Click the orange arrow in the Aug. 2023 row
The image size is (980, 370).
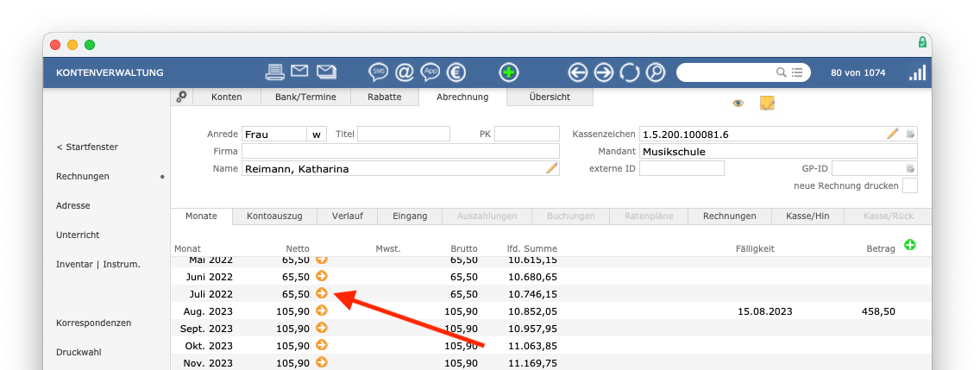(x=322, y=310)
